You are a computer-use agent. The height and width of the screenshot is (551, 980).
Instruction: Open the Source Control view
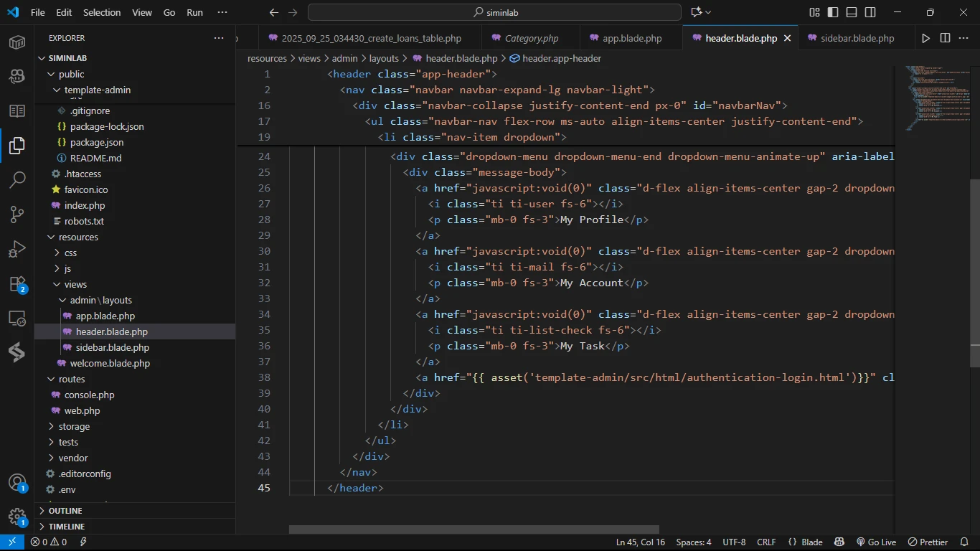(17, 214)
